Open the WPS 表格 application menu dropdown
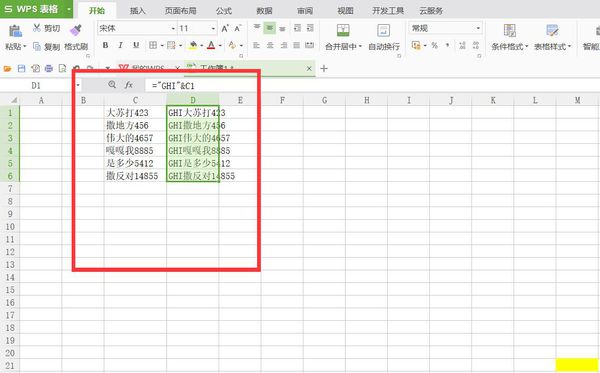This screenshot has width=600, height=373. 68,8
